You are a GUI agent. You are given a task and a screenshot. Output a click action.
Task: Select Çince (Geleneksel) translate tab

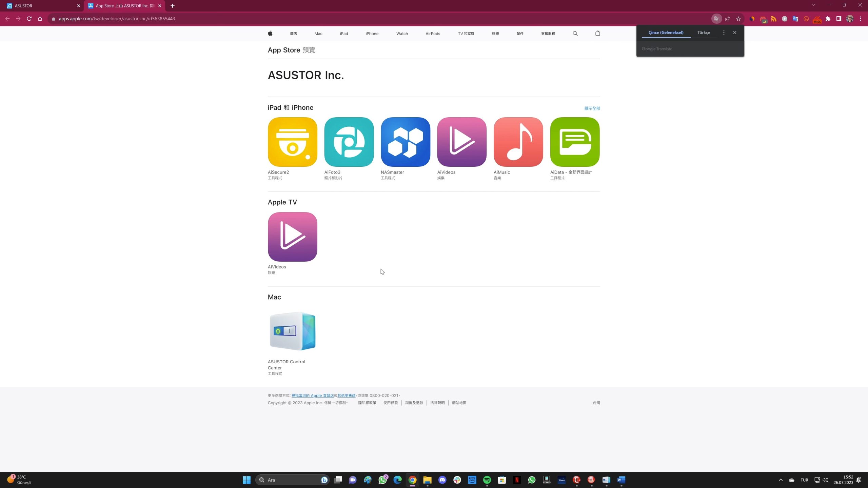(x=666, y=33)
